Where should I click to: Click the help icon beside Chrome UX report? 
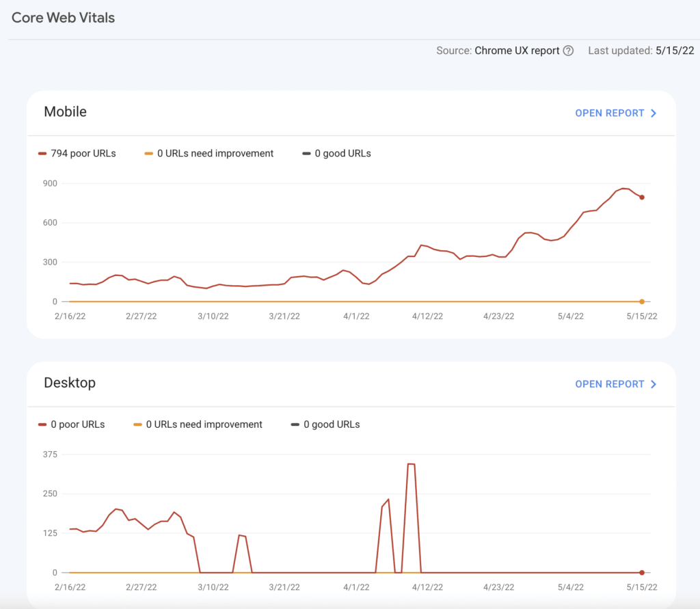tap(568, 51)
